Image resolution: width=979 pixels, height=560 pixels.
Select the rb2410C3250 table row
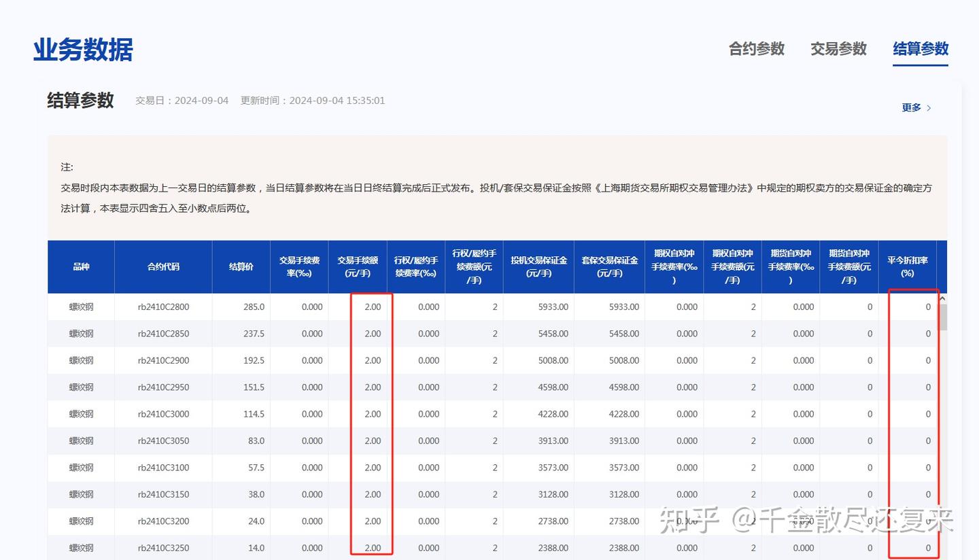(x=163, y=548)
